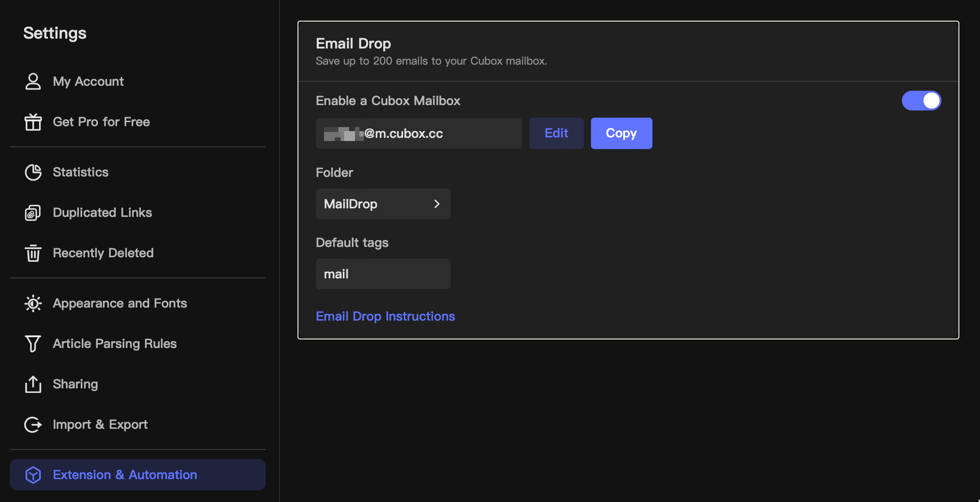Click the gift icon for Get Pro
This screenshot has height=502, width=980.
click(x=33, y=122)
